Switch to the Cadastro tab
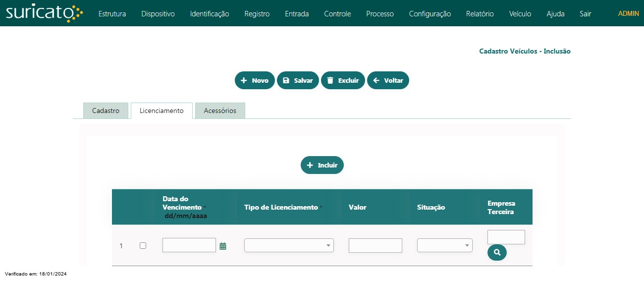 pos(106,111)
